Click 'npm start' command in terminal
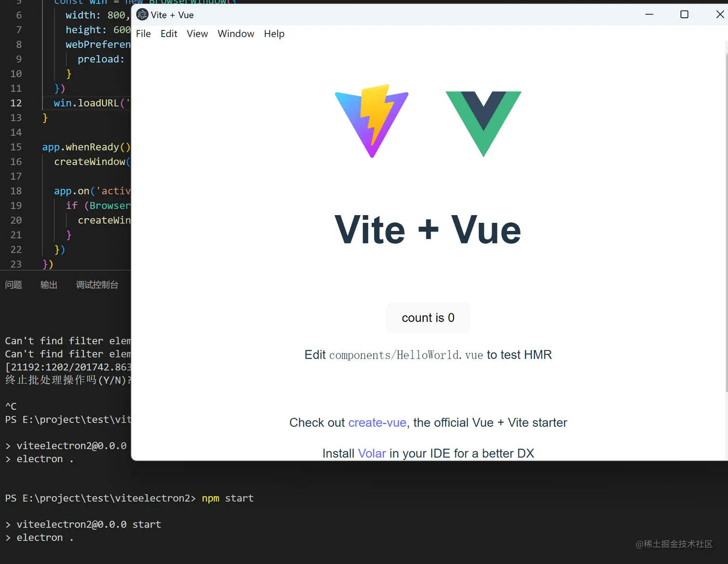 228,499
